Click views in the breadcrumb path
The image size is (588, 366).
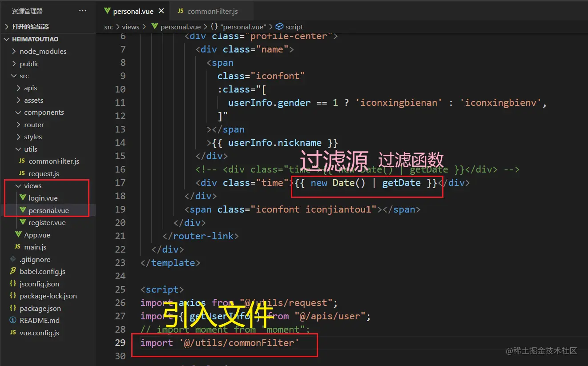pyautogui.click(x=130, y=27)
